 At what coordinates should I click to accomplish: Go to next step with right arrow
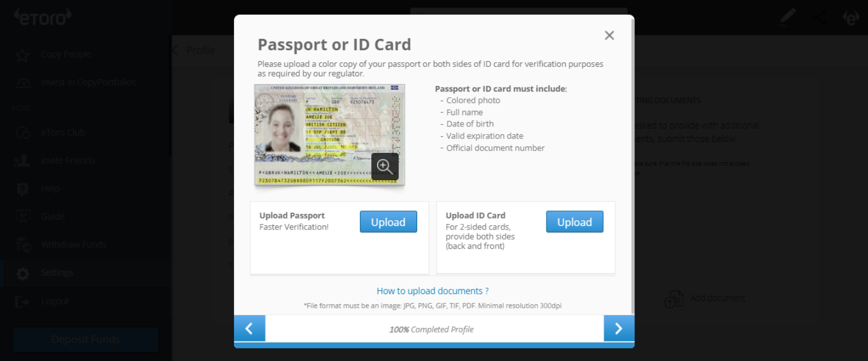click(619, 328)
